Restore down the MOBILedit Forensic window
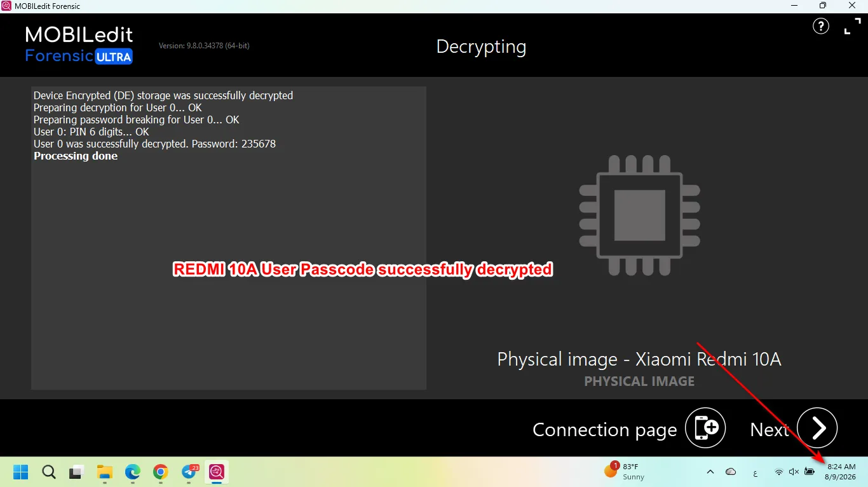868x487 pixels. 823,6
